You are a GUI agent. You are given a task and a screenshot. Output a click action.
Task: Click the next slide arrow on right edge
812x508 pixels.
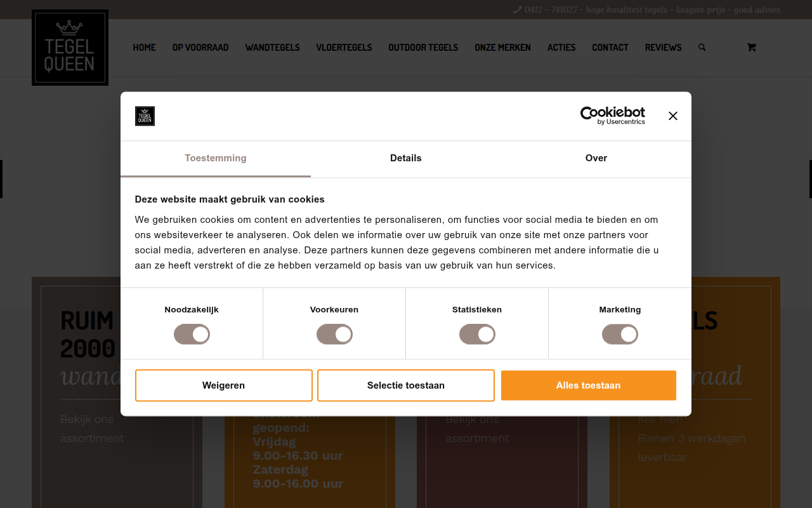(x=810, y=179)
